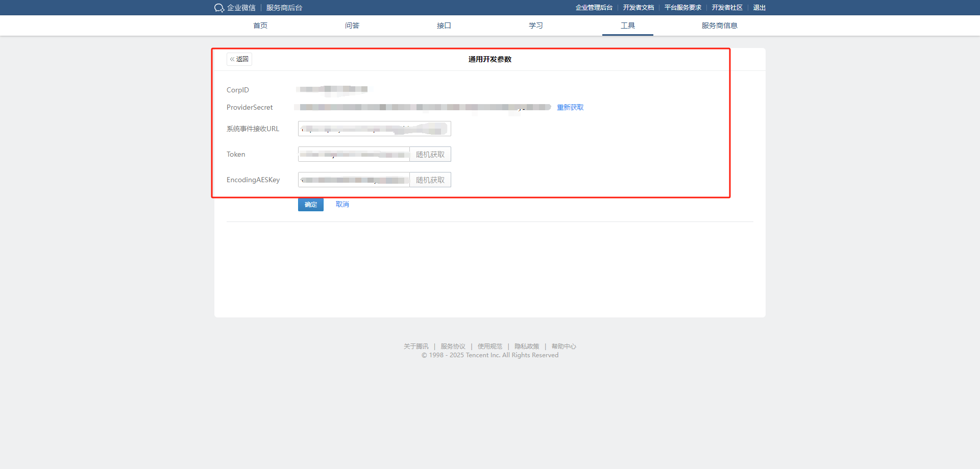Image resolution: width=980 pixels, height=469 pixels.
Task: Click the 取消 cancel link
Action: tap(342, 204)
